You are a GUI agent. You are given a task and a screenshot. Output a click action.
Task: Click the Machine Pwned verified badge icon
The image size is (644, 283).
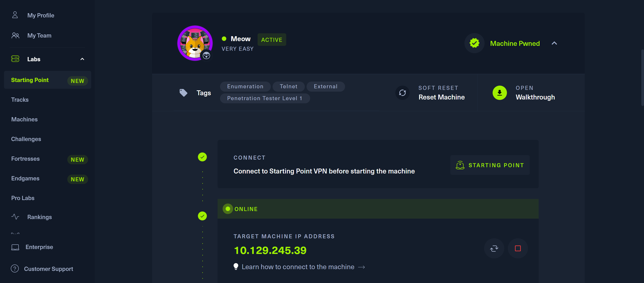(x=474, y=43)
